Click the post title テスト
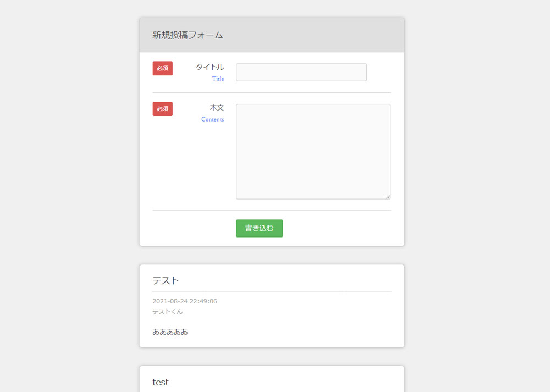Screen dimensions: 550x392 (166, 281)
